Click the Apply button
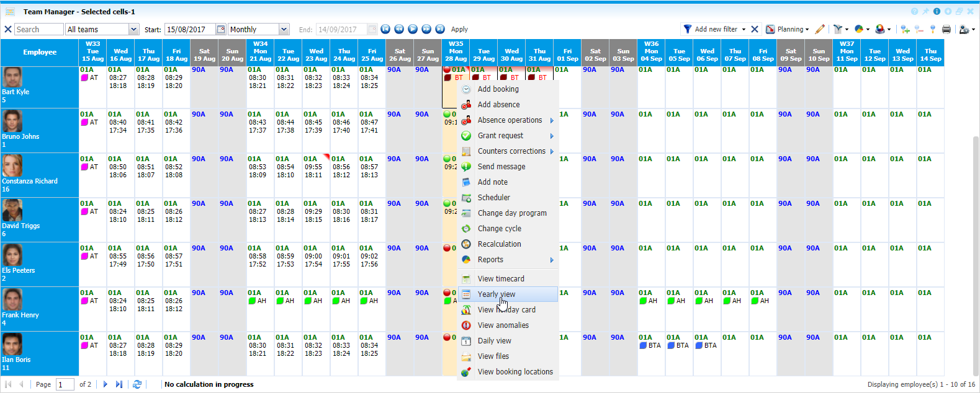The image size is (980, 393). tap(459, 29)
